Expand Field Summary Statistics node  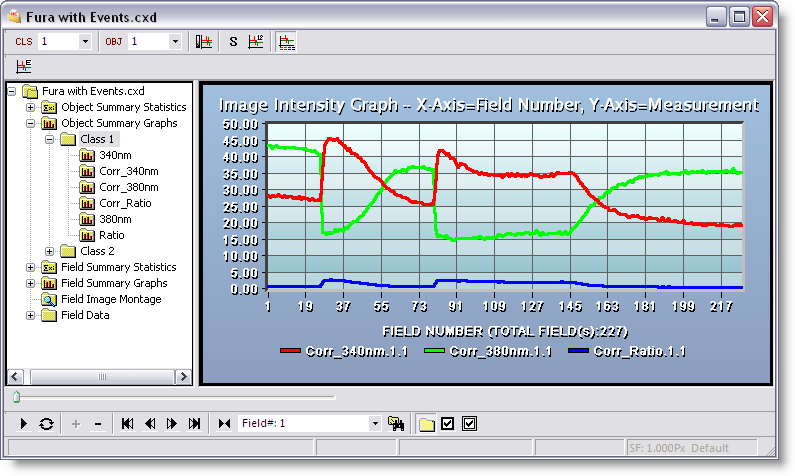tap(30, 267)
